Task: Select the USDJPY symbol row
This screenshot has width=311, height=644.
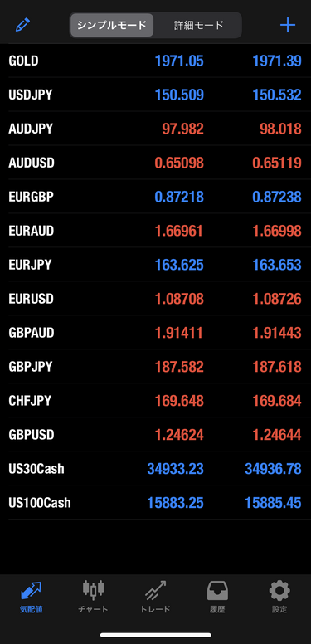Action: pos(156,95)
